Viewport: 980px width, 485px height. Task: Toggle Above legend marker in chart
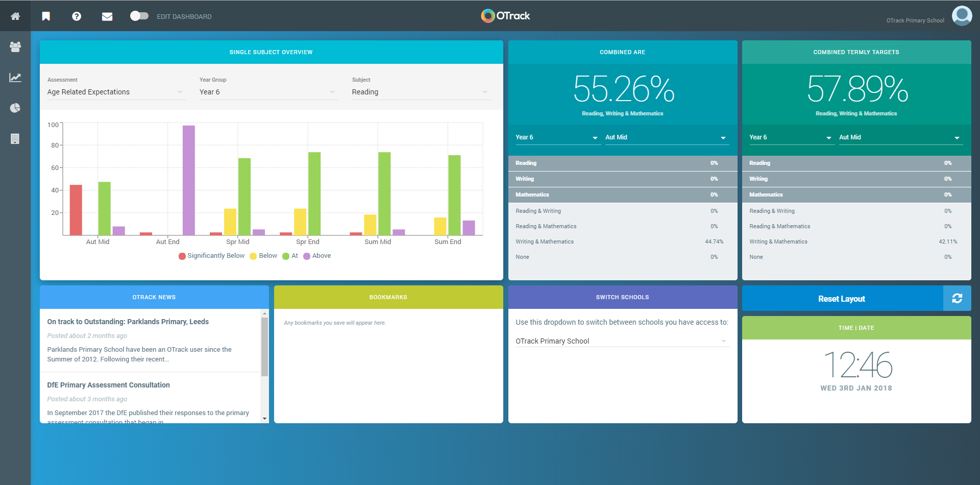(307, 256)
